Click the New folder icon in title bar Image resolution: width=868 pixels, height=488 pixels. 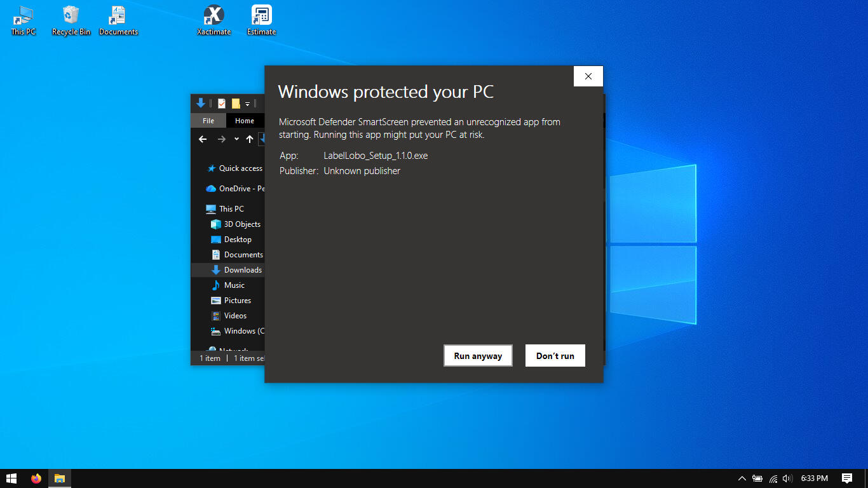[236, 104]
